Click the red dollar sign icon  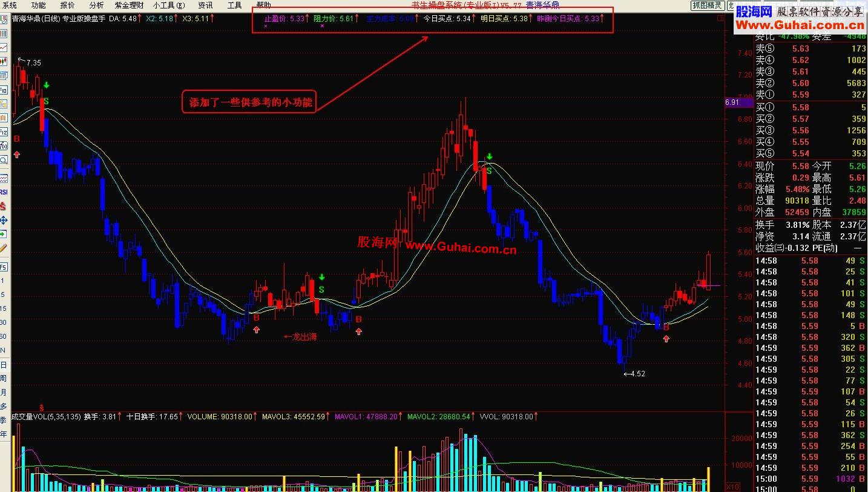coord(3,206)
